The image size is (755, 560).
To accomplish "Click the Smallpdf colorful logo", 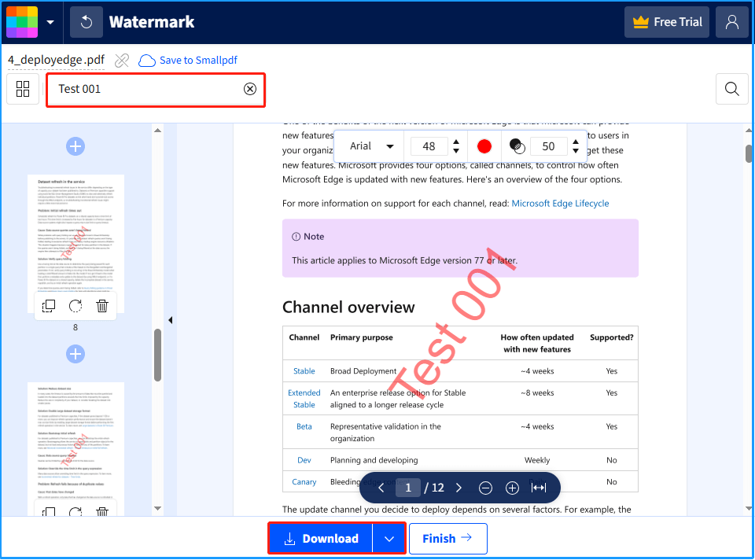I will (x=22, y=22).
